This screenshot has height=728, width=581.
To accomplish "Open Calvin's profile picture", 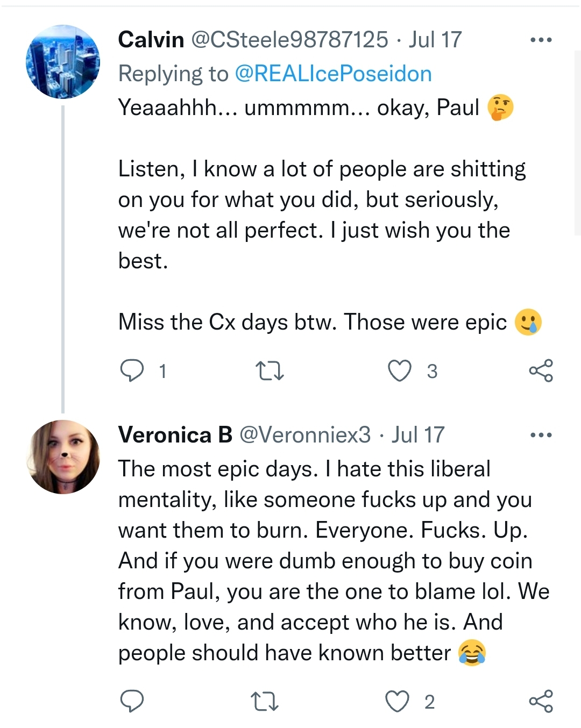I will [x=63, y=62].
